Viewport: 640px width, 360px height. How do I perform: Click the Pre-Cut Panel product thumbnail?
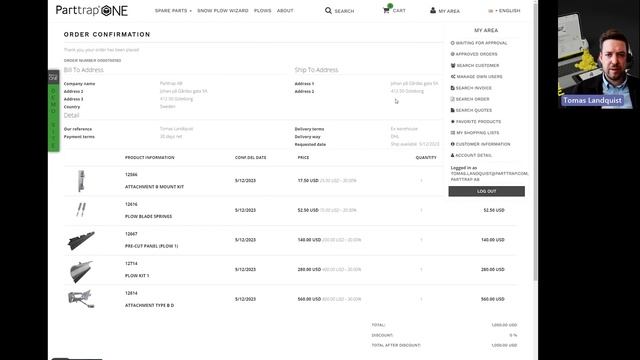81,240
